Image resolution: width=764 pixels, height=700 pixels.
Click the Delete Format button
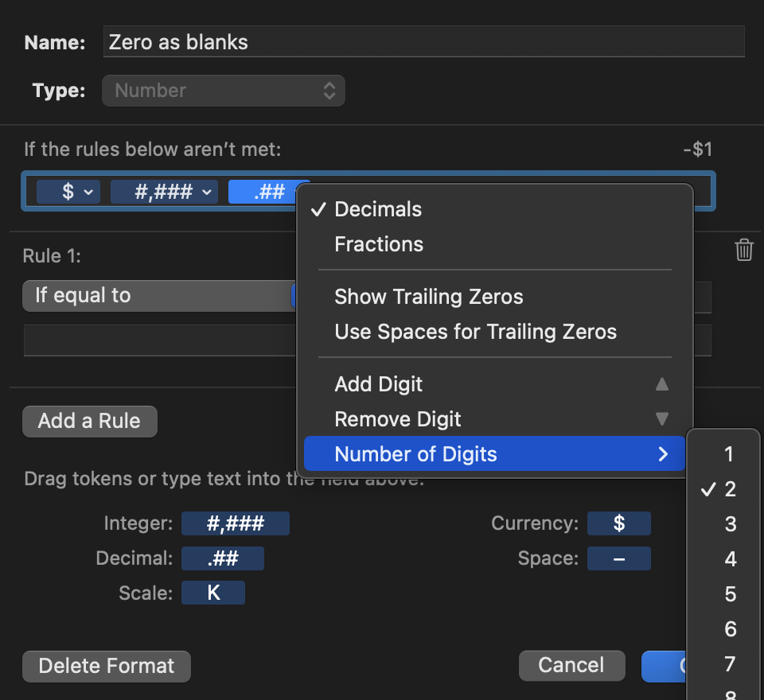[107, 666]
